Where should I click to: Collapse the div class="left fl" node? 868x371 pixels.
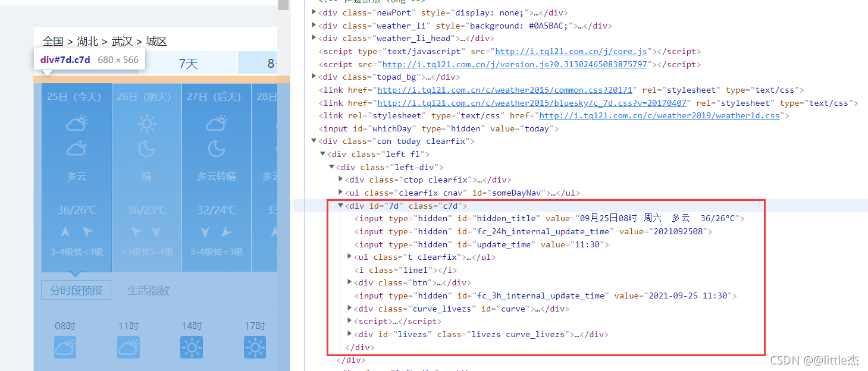[323, 154]
